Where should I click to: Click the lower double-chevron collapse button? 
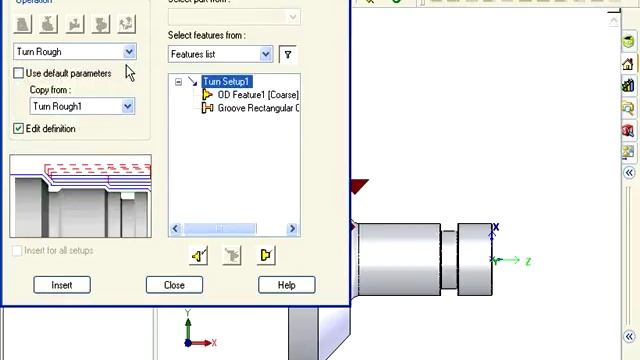629,336
